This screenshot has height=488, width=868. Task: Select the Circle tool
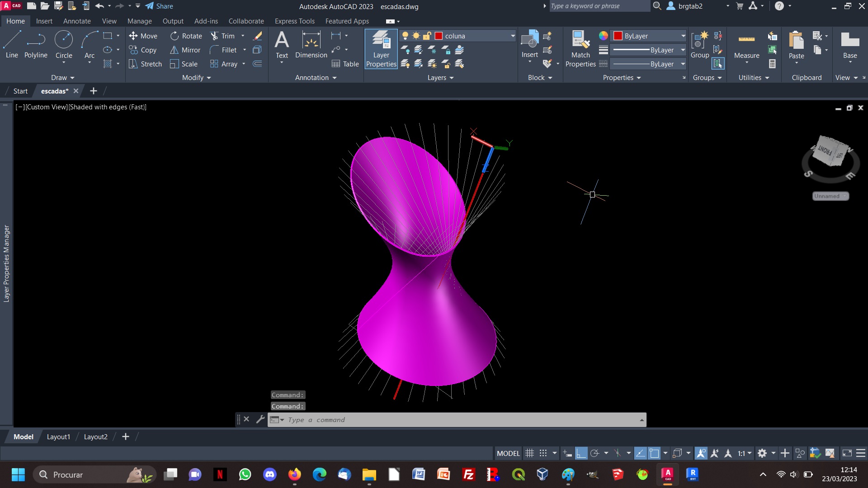(64, 45)
